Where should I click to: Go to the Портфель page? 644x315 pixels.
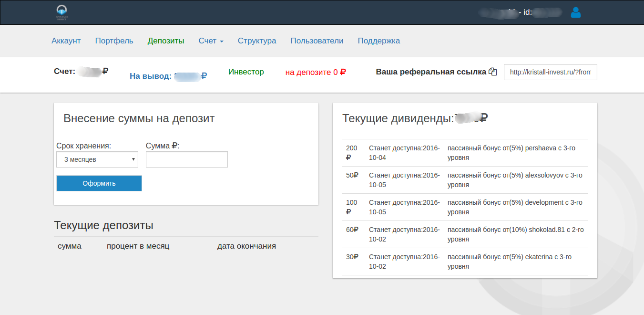point(114,41)
